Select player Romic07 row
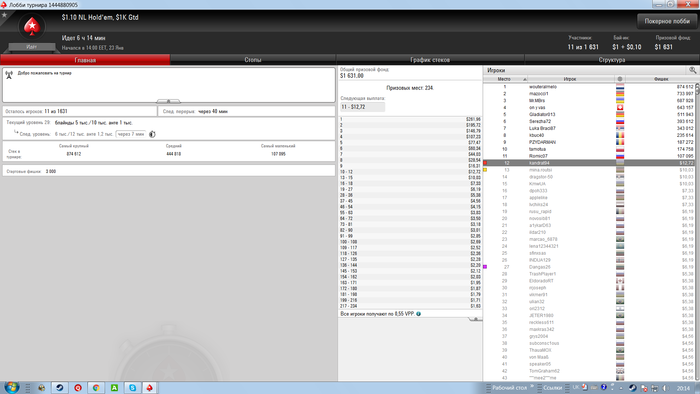The image size is (700, 394). (x=589, y=156)
